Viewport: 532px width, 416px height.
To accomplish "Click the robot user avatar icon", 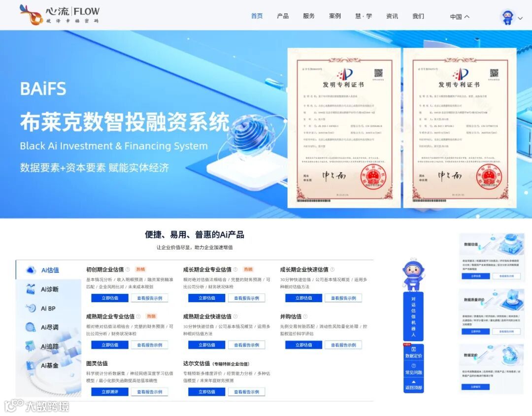I will (507, 17).
